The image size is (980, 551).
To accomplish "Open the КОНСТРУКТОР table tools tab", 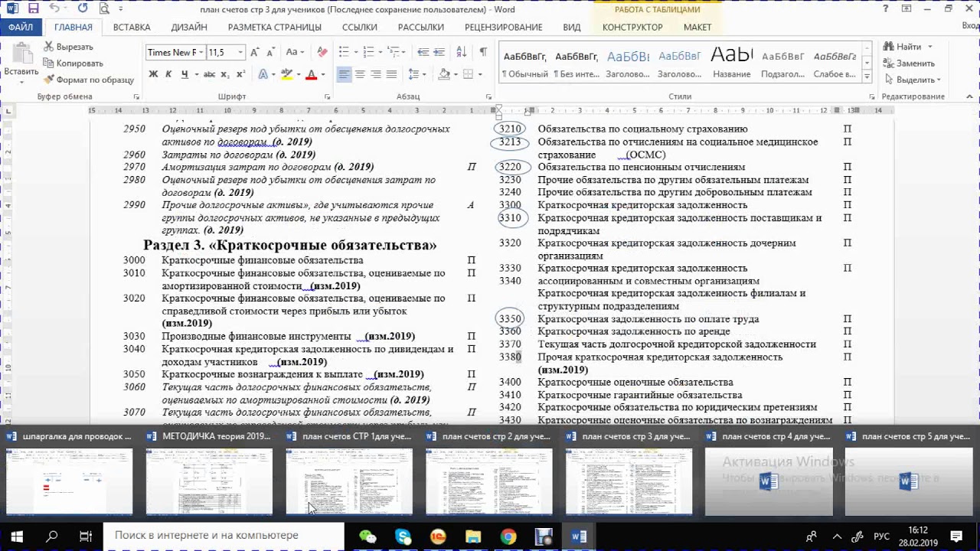I will tap(632, 27).
